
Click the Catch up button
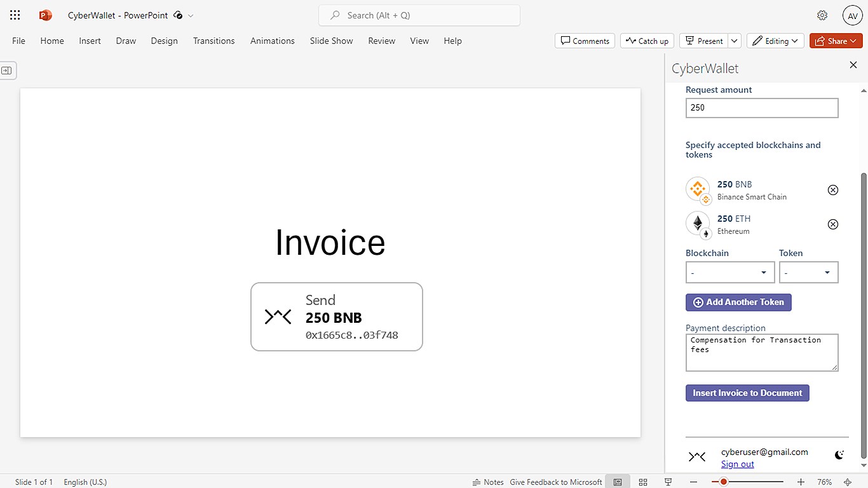coord(647,41)
